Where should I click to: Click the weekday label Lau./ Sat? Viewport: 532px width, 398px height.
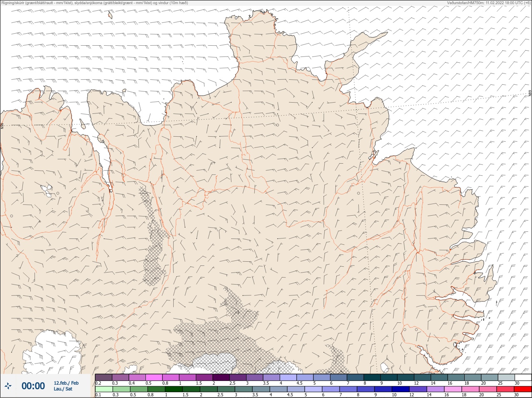pos(63,389)
